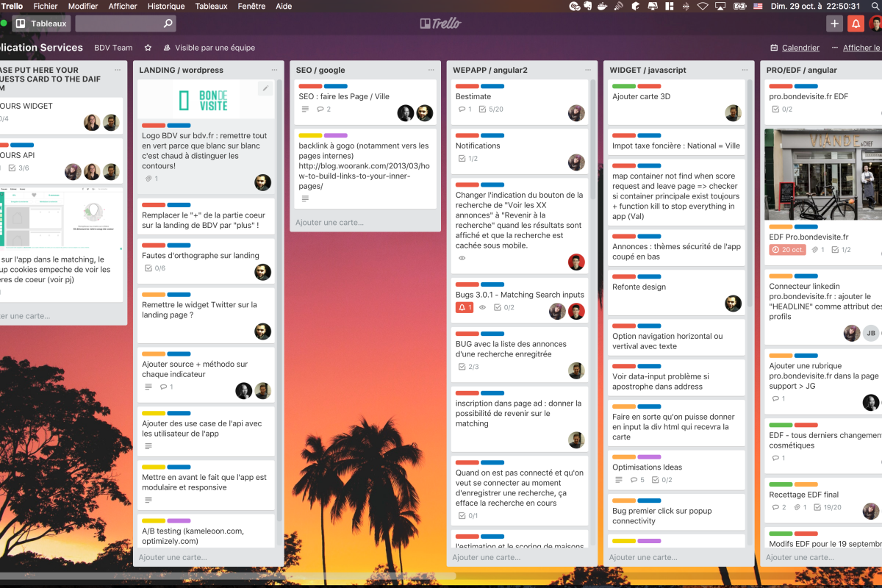
Task: Click the search field in Trello header
Action: click(x=125, y=24)
